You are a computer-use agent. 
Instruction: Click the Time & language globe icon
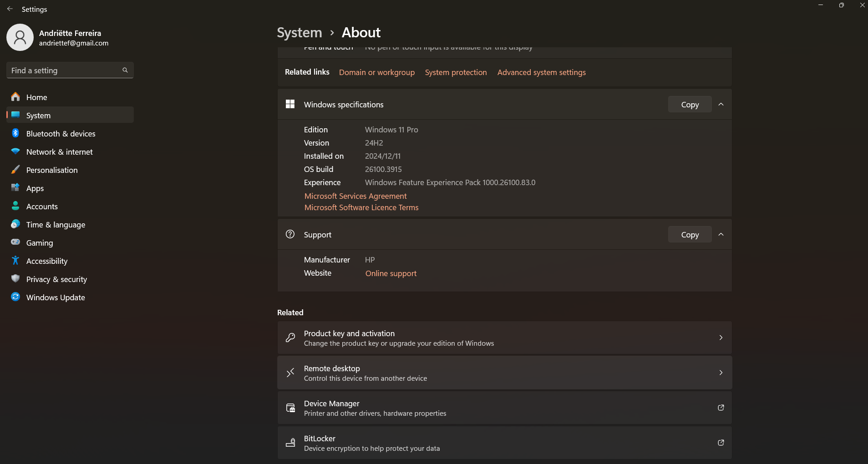click(15, 224)
